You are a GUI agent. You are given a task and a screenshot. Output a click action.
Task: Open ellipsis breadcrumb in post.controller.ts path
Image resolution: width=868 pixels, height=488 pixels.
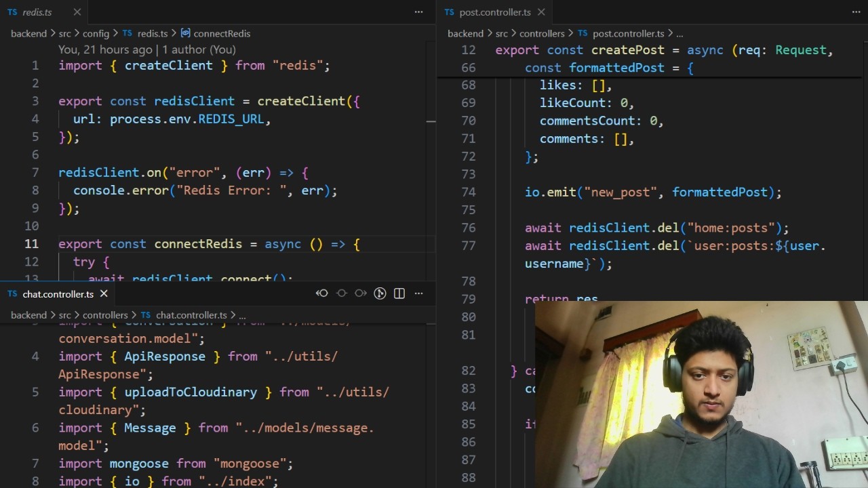point(679,33)
